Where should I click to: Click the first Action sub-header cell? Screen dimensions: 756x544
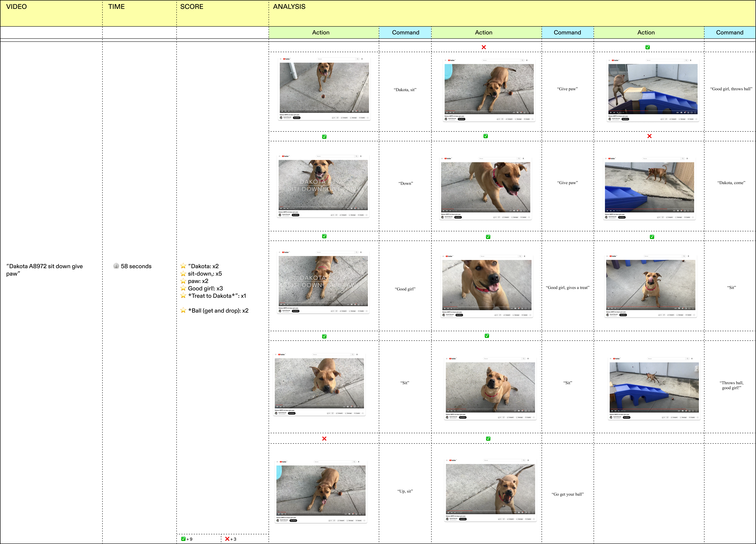(321, 32)
